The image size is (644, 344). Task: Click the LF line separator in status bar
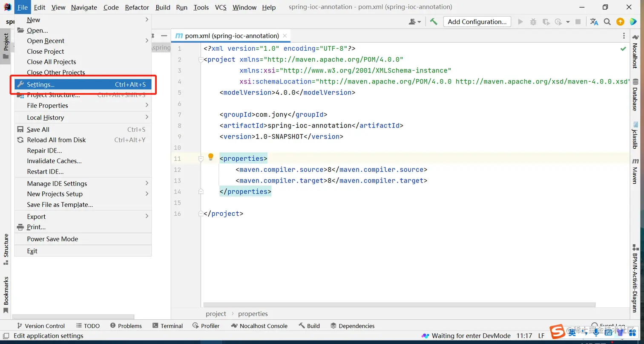541,336
